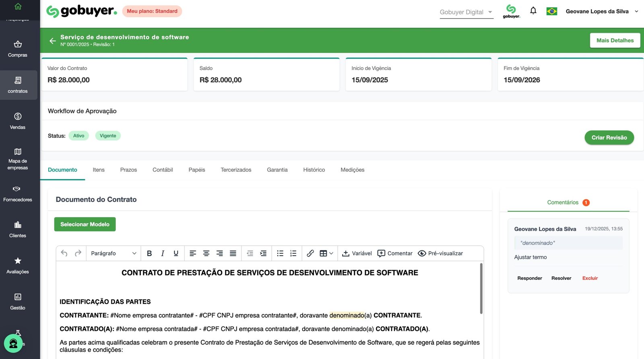Open the insert table dropdown
This screenshot has height=359, width=644.
tap(326, 253)
